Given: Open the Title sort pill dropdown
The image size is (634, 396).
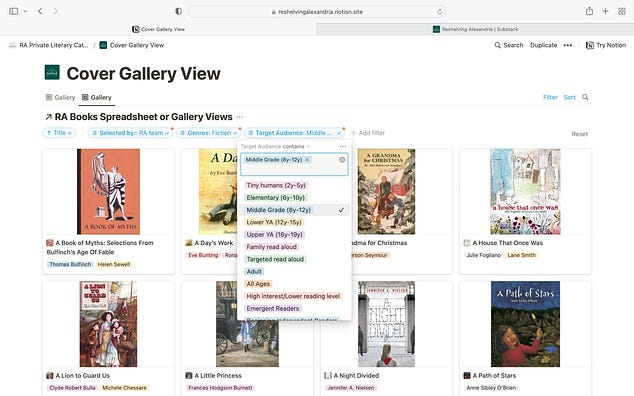Looking at the screenshot, I should 59,133.
